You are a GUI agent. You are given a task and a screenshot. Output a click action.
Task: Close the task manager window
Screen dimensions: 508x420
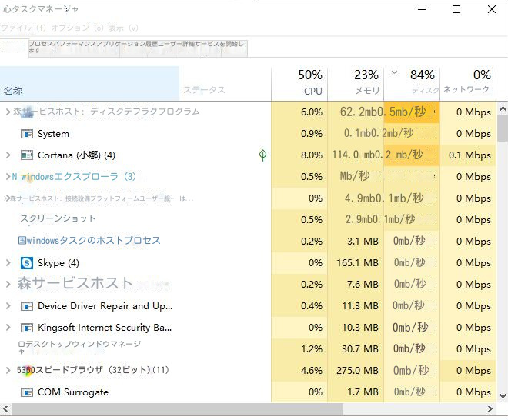[492, 9]
